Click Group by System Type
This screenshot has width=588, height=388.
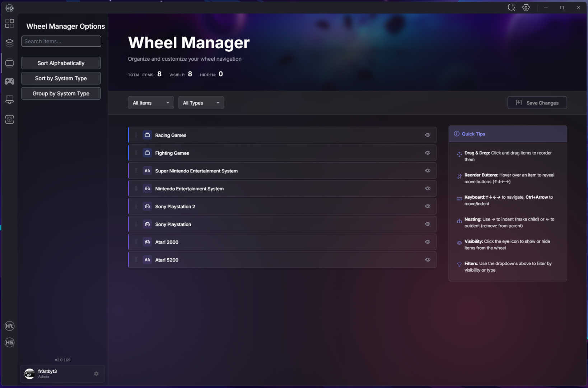(61, 93)
